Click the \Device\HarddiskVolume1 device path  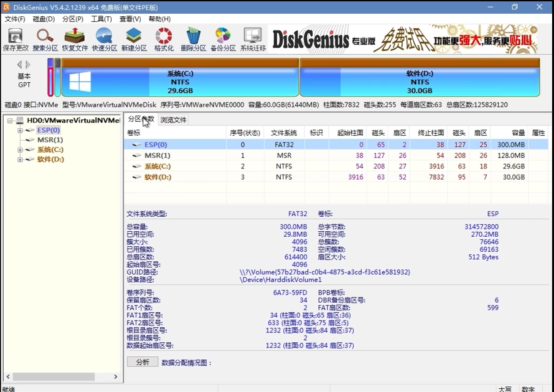[x=281, y=280]
